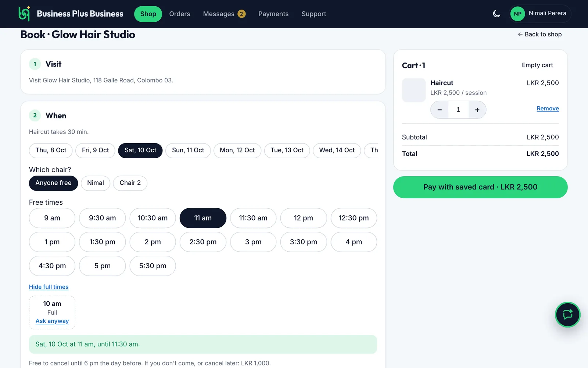Select the 11:30 am time slot

pos(253,218)
